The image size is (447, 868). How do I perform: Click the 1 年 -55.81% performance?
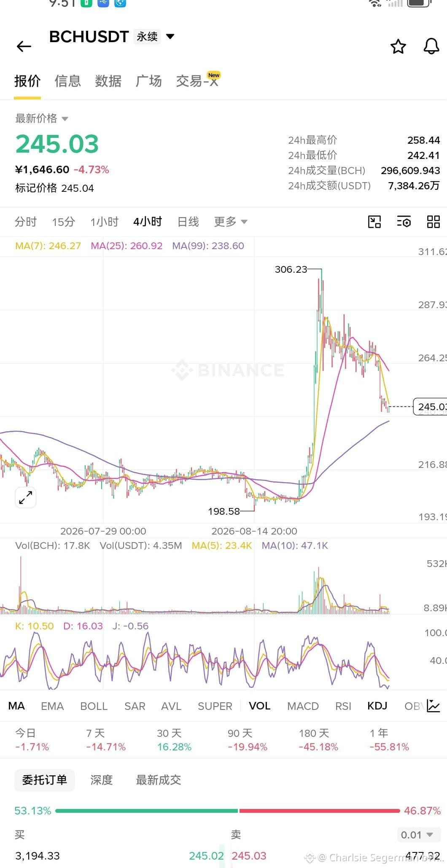click(x=389, y=740)
